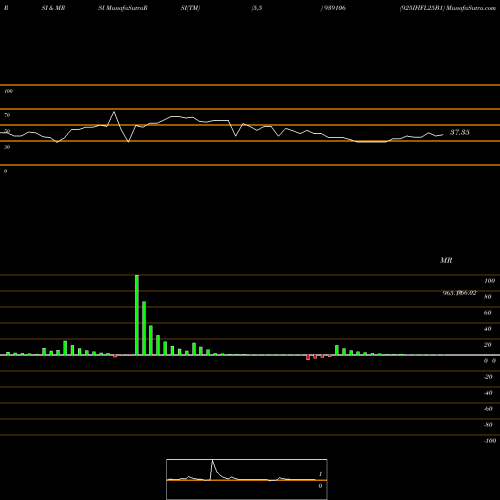Viewport: 500px width, 500px height.
Task: Click the RSI current value 37.35 label
Action: (460, 132)
